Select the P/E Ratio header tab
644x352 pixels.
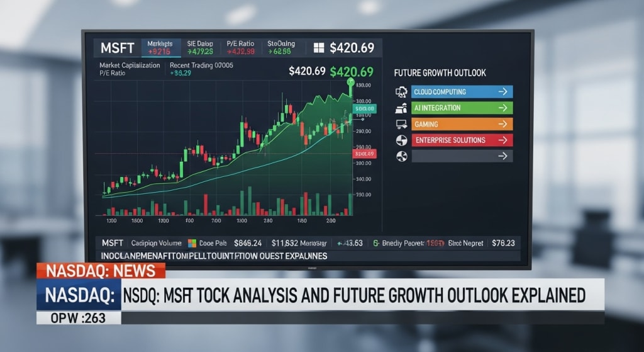(x=241, y=48)
